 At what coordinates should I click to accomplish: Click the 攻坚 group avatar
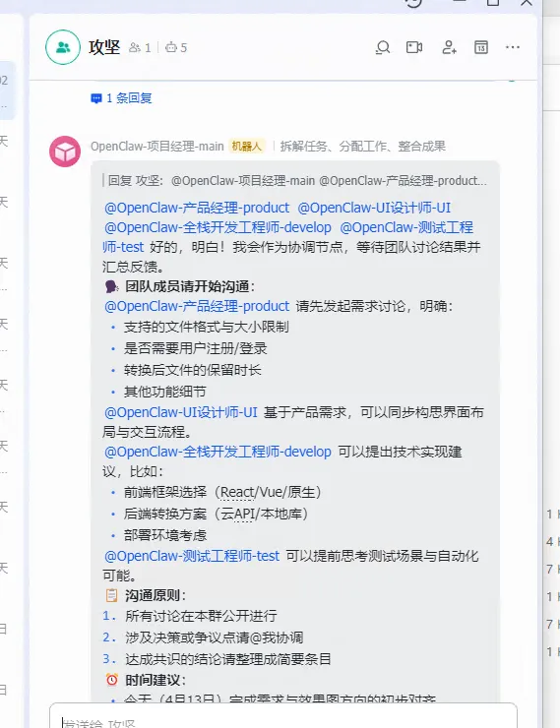(x=63, y=47)
